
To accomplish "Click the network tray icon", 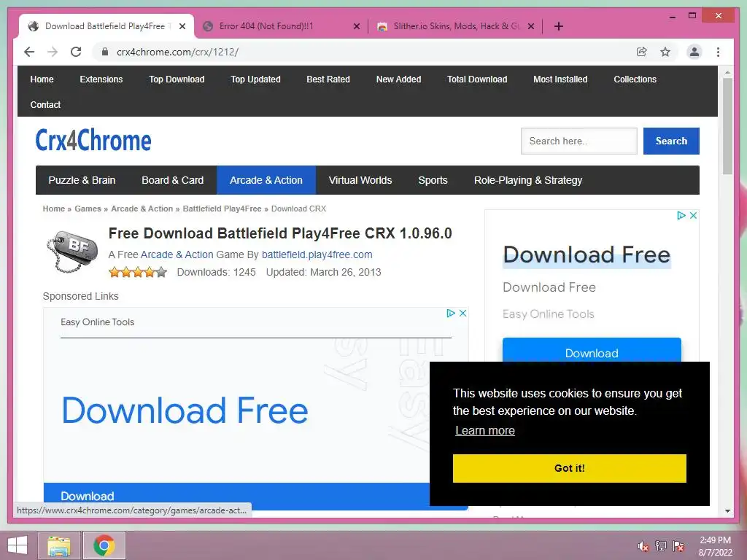I will (661, 546).
